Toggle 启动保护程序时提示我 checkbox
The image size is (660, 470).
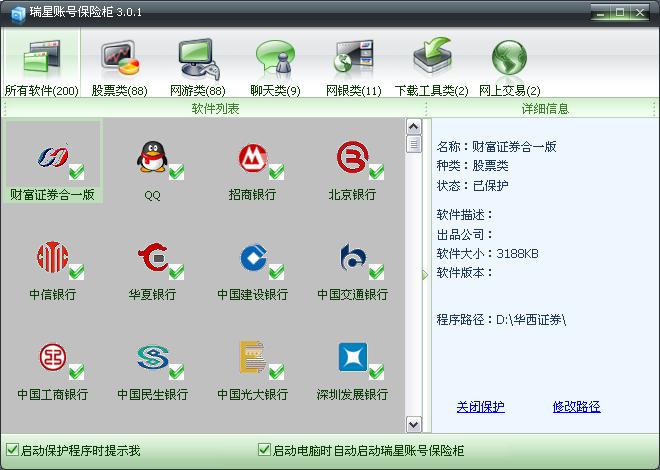pos(13,449)
